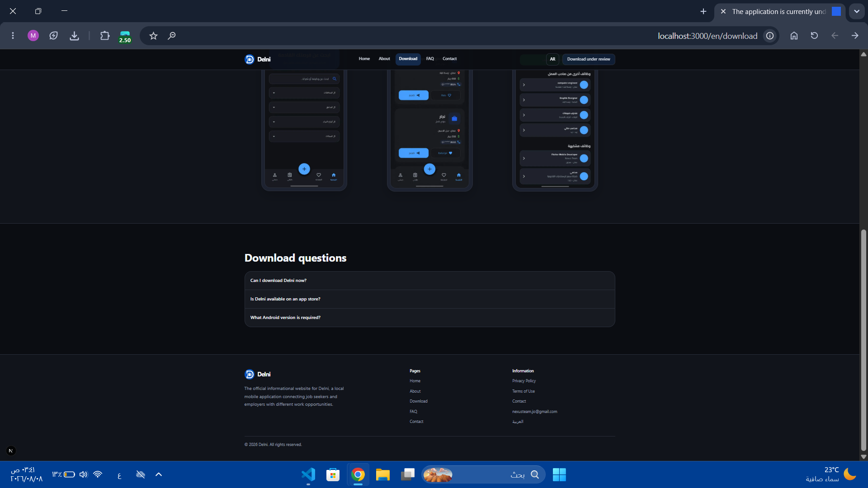Go to FAQ in top navigation

point(430,59)
